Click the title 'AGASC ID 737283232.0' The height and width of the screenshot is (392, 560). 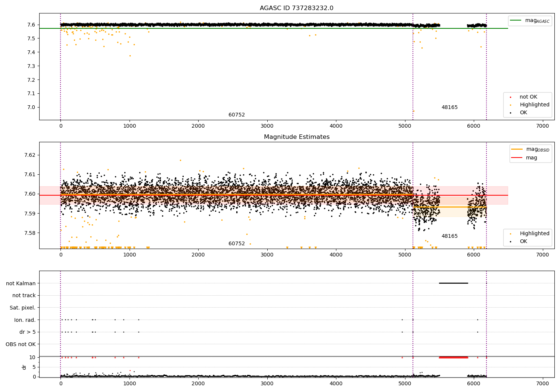[296, 8]
